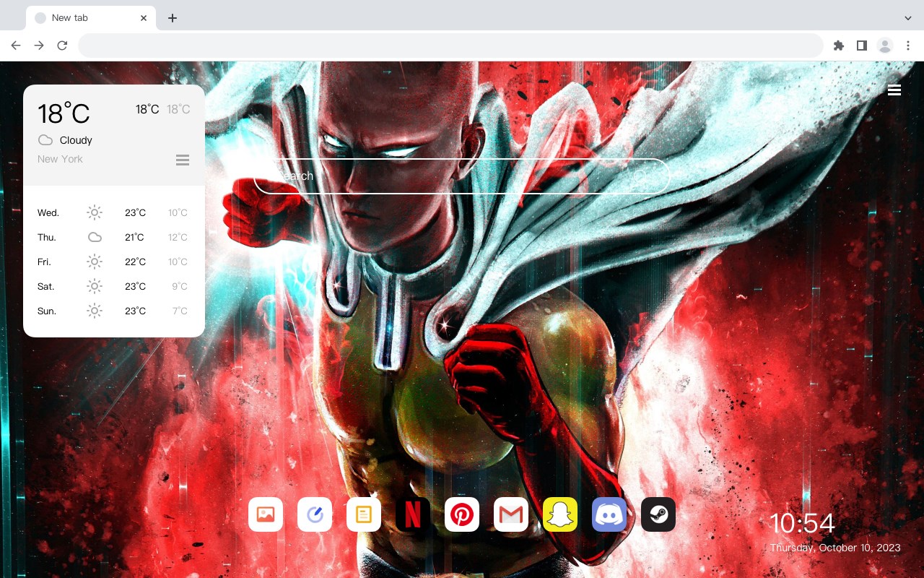The image size is (924, 578).
Task: Open the yellow notes shortcut icon
Action: tap(364, 514)
